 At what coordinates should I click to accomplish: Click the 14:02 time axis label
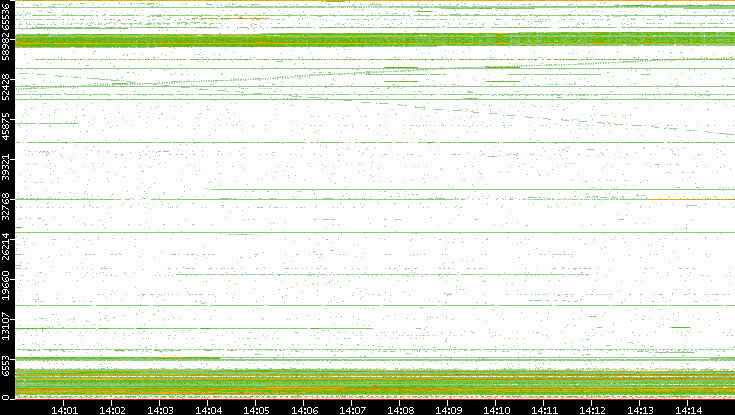coord(112,410)
